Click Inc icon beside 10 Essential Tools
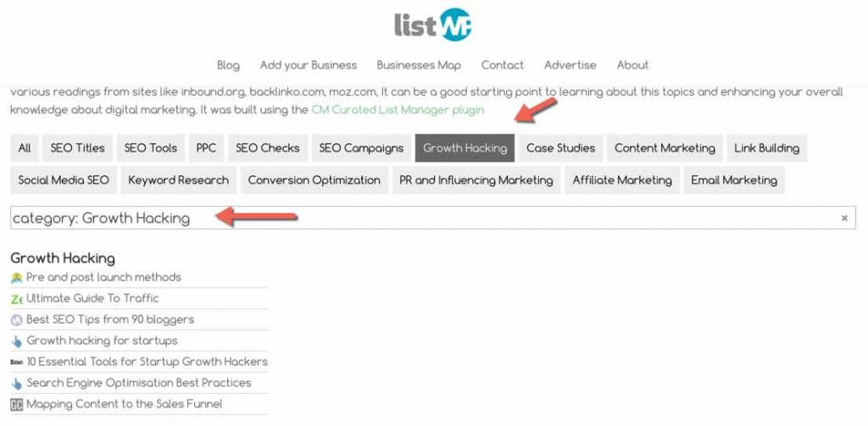This screenshot has width=868, height=426. click(x=17, y=362)
